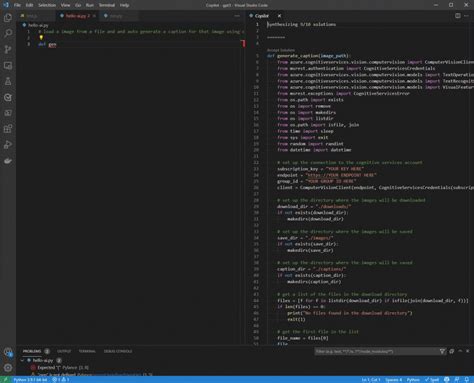The image size is (474, 383).
Task: Select the Expected ':' Pylance error row
Action: coord(63,367)
